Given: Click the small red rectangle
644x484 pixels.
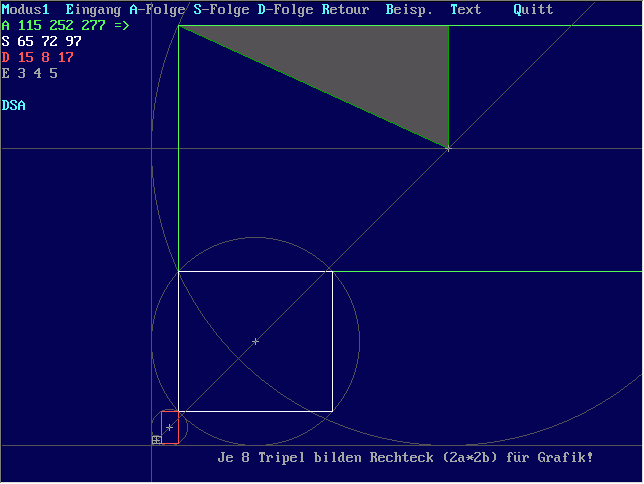Looking at the screenshot, I should (170, 427).
